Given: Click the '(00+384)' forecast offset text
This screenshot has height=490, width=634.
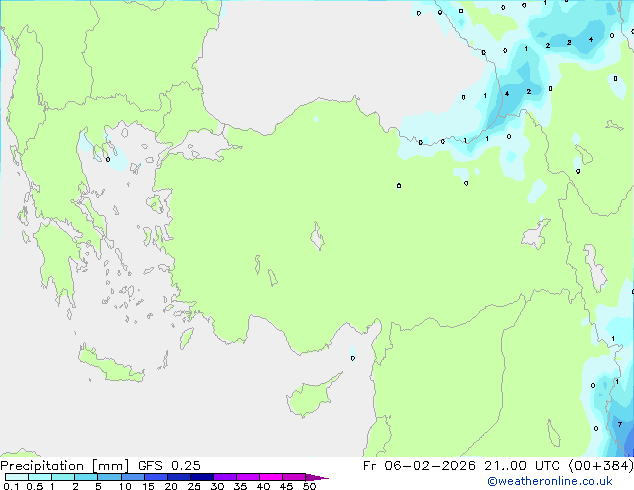Looking at the screenshot, I should point(601,466).
